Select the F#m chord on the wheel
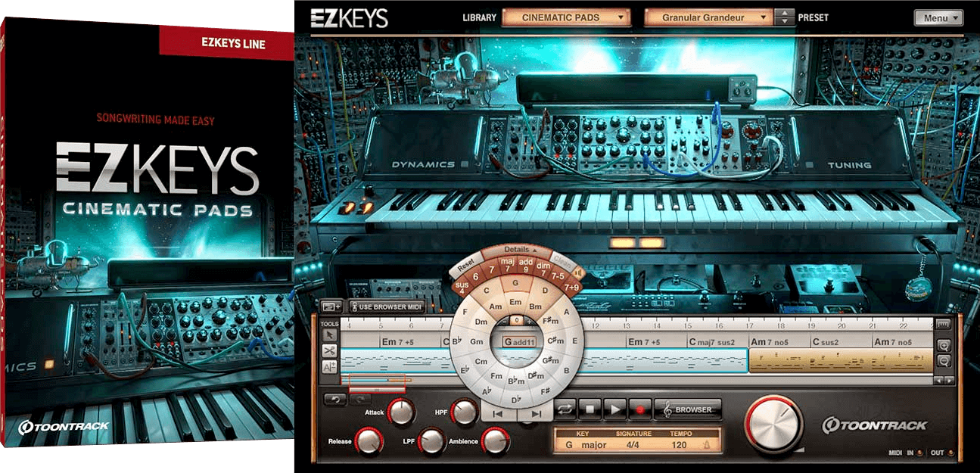 [549, 322]
